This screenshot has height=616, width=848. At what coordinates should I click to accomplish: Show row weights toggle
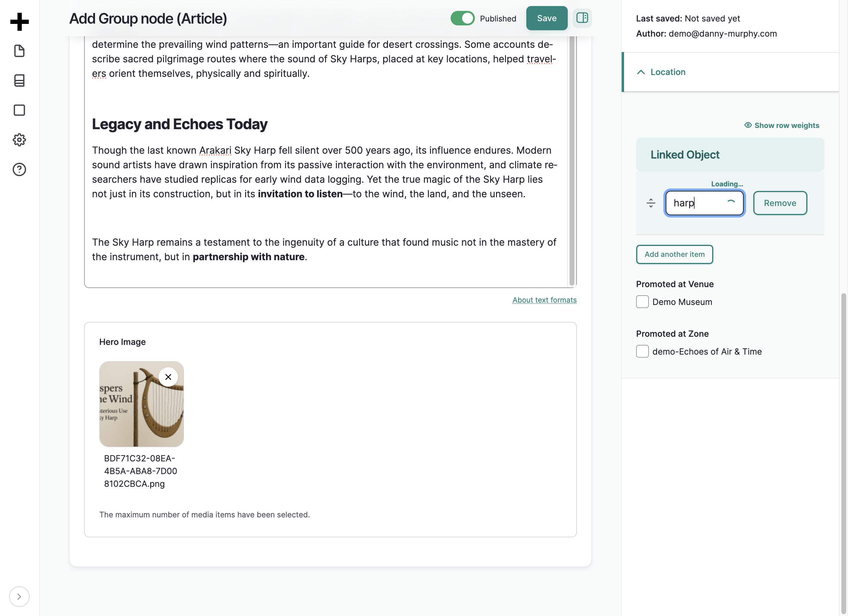coord(781,126)
